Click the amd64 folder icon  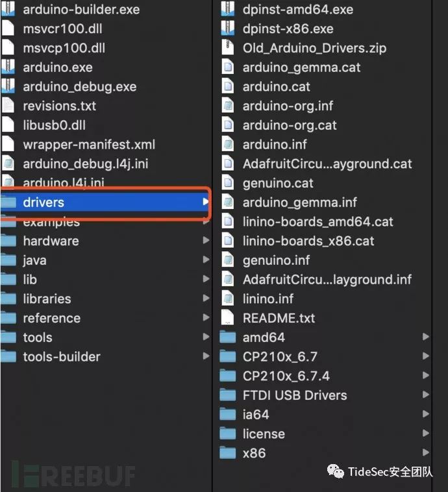coord(228,337)
